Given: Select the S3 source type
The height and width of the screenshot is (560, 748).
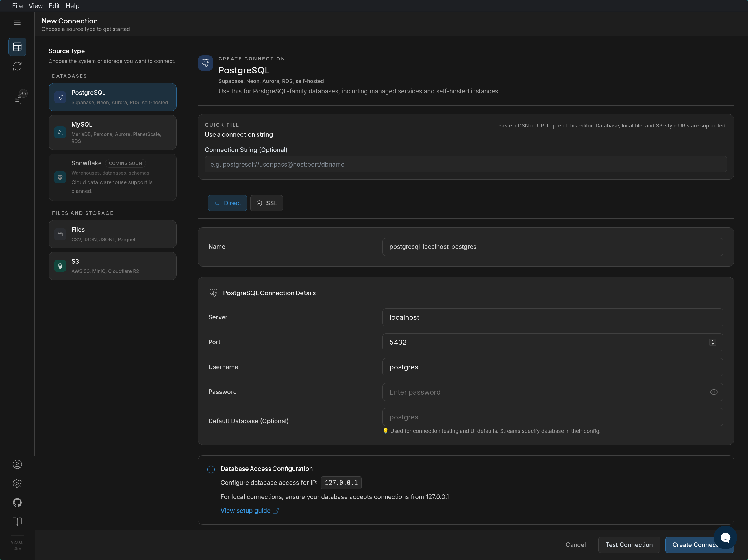Looking at the screenshot, I should 112,266.
